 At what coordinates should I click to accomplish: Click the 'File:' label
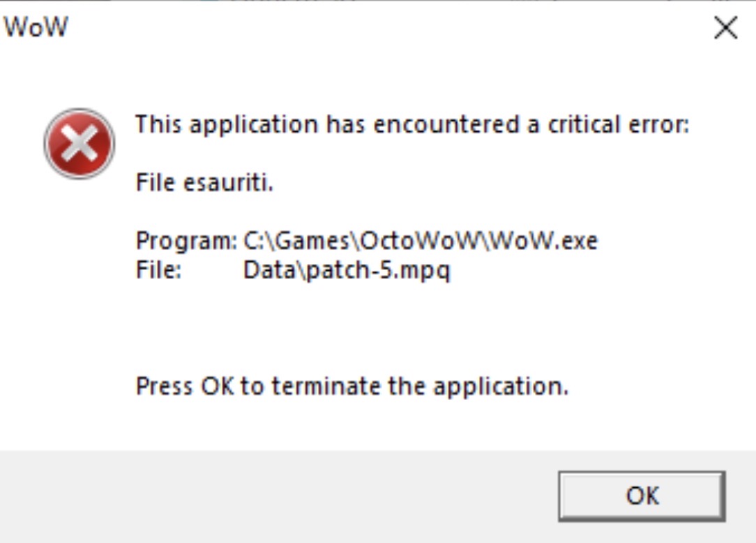pos(158,269)
